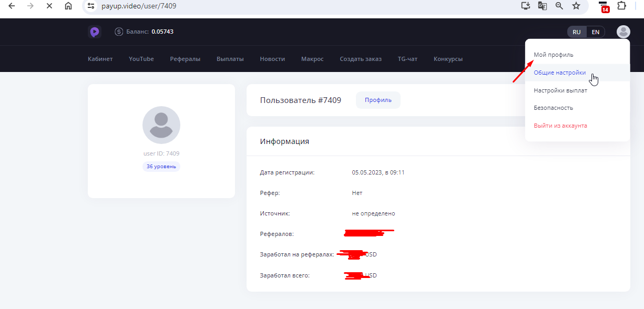Open the TG-чат link
Image resolution: width=644 pixels, height=309 pixels.
coord(407,59)
